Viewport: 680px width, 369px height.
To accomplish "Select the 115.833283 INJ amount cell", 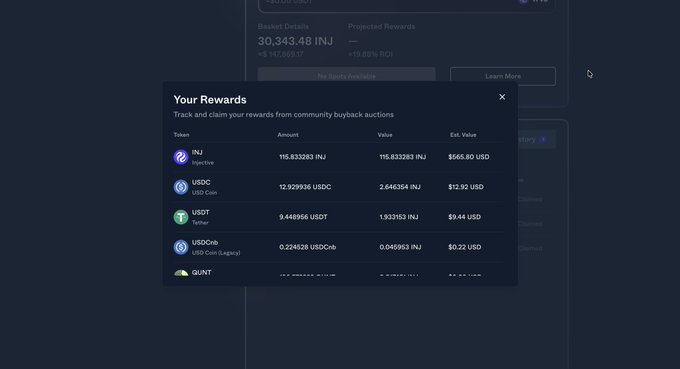I will coord(302,157).
